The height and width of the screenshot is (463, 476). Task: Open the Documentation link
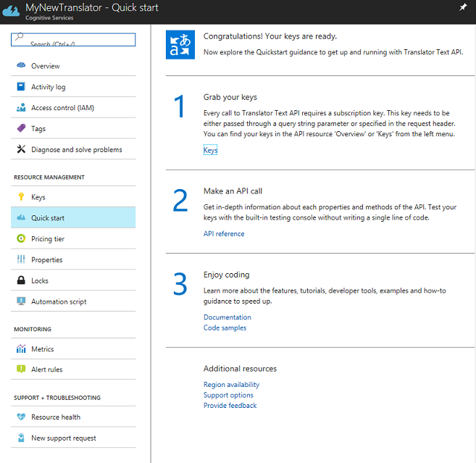[227, 317]
